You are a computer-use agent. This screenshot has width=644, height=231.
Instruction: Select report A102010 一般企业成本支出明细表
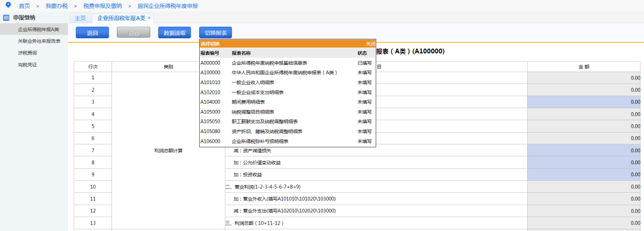pos(287,93)
